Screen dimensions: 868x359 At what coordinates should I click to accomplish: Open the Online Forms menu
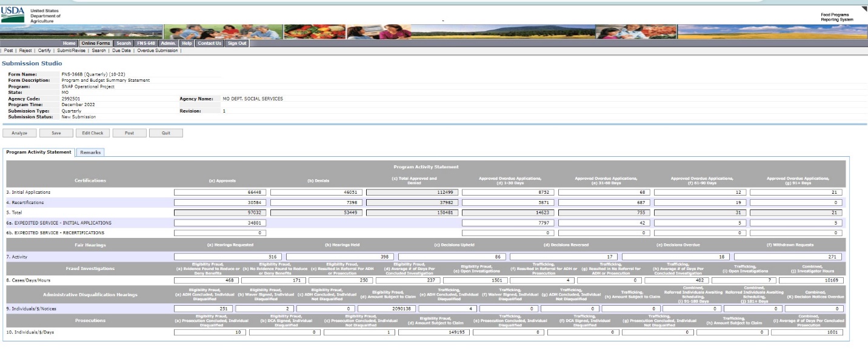[95, 43]
